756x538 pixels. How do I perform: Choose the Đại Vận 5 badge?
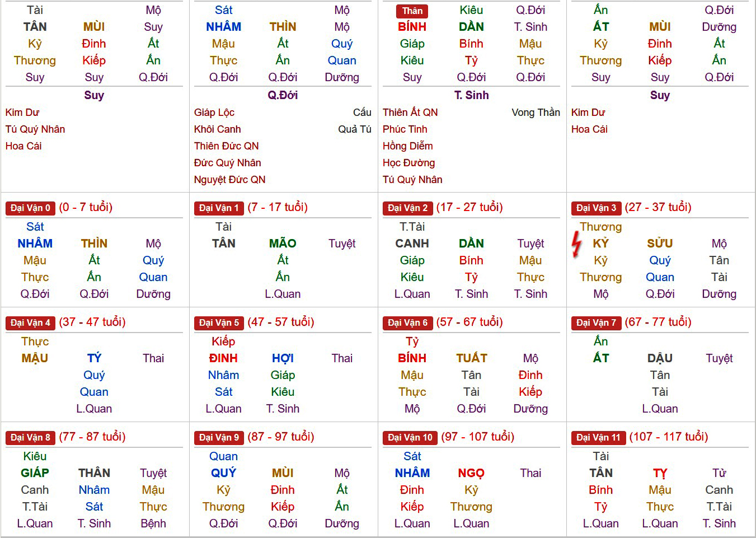[219, 323]
